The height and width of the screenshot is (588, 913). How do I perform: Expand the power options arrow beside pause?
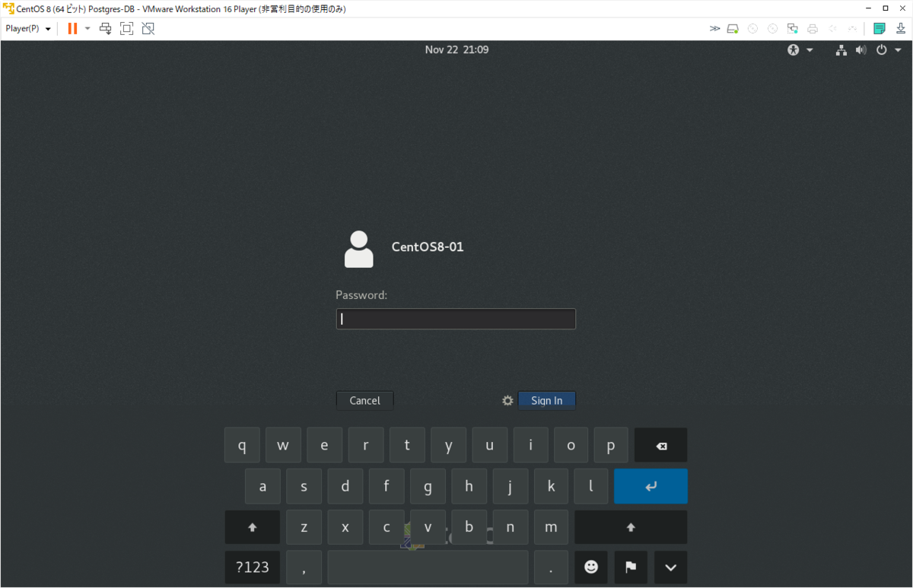(x=87, y=29)
